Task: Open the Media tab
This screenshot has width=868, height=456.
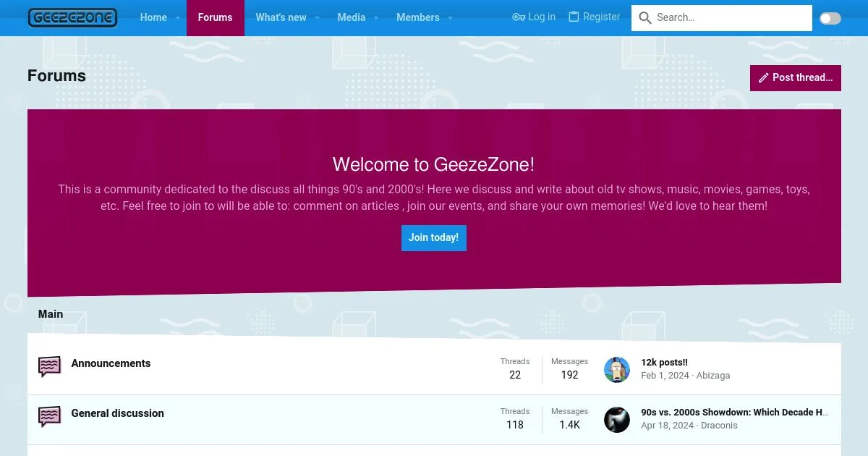Action: (x=352, y=17)
